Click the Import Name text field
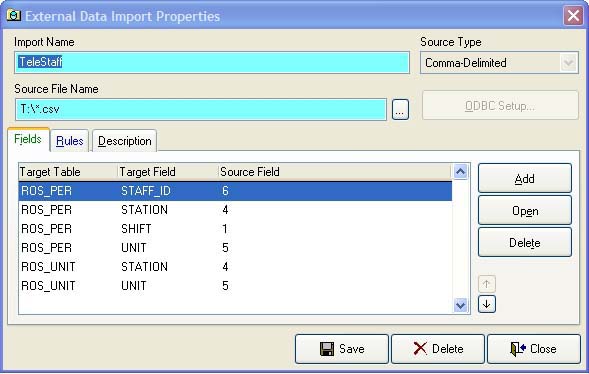Image resolution: width=589 pixels, height=374 pixels. click(212, 62)
